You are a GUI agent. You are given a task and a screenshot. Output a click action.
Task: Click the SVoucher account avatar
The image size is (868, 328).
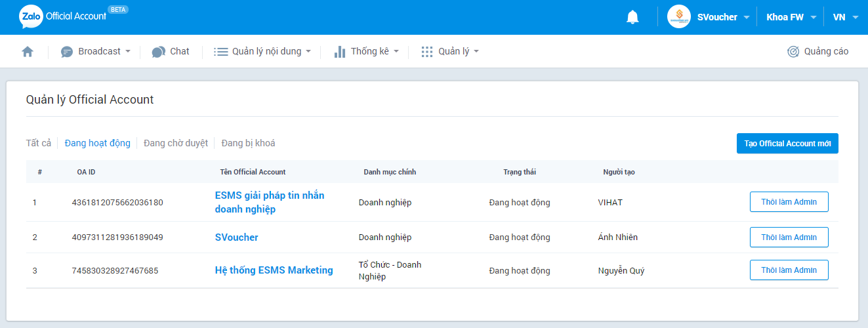click(x=679, y=17)
